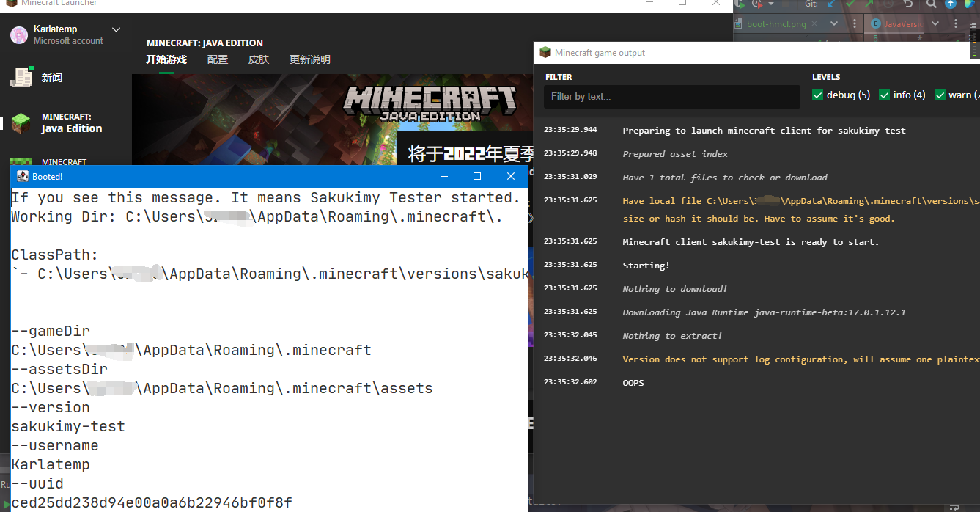Viewport: 980px width, 512px height.
Task: Uncheck the debug (5) level checkbox
Action: click(818, 95)
